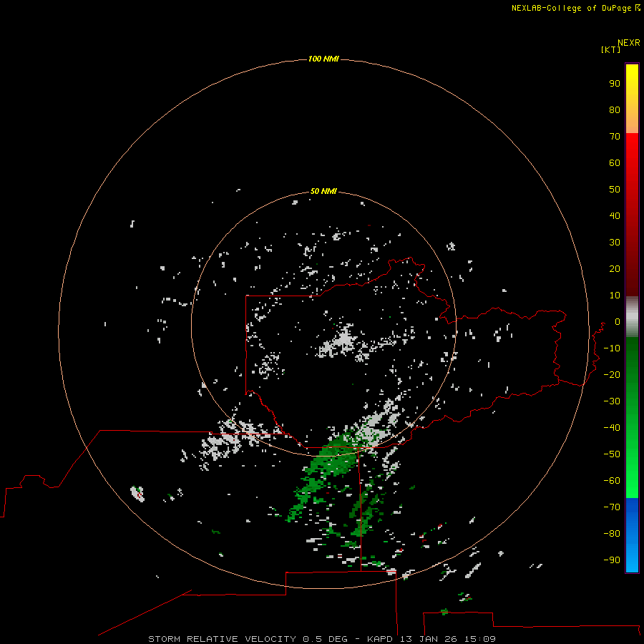This screenshot has height=644, width=644.
Task: Click the KAPD radar station identifier
Action: (381, 639)
